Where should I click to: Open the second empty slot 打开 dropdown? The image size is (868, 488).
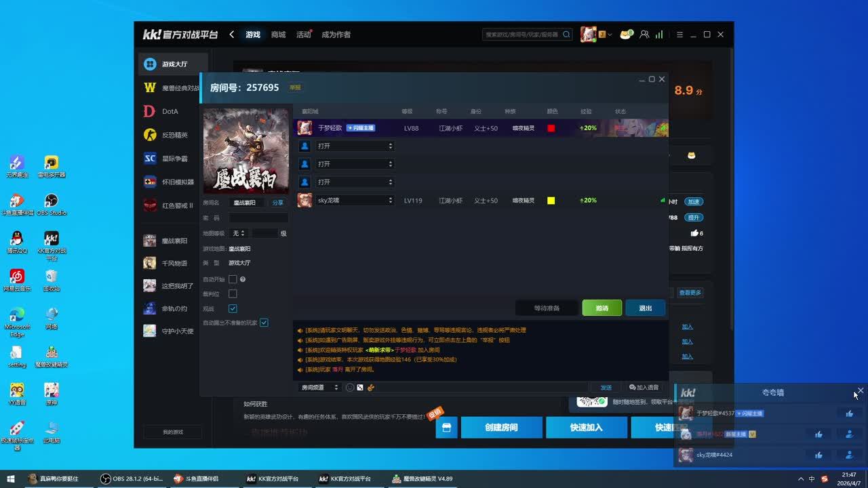click(354, 164)
